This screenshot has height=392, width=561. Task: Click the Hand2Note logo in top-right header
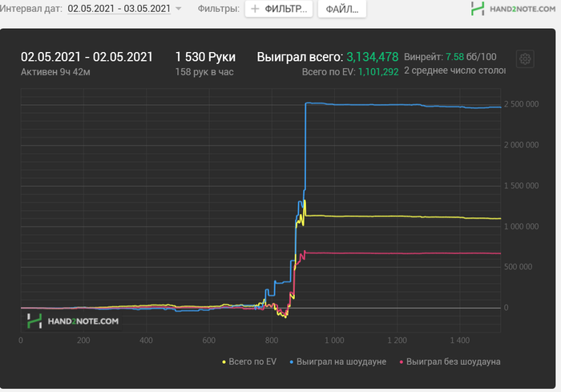tap(514, 9)
